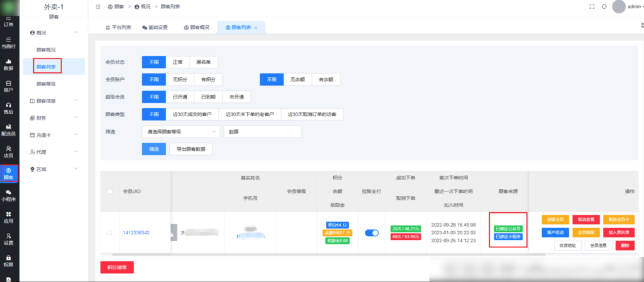
Task: Open 设置 in the dark sidebar
Action: [x=9, y=239]
